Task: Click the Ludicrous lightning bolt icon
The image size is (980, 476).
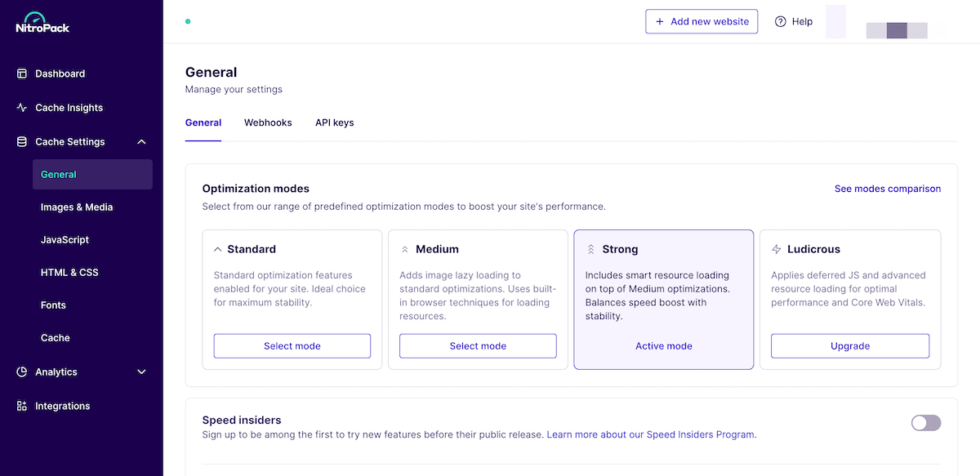Action: (x=777, y=249)
